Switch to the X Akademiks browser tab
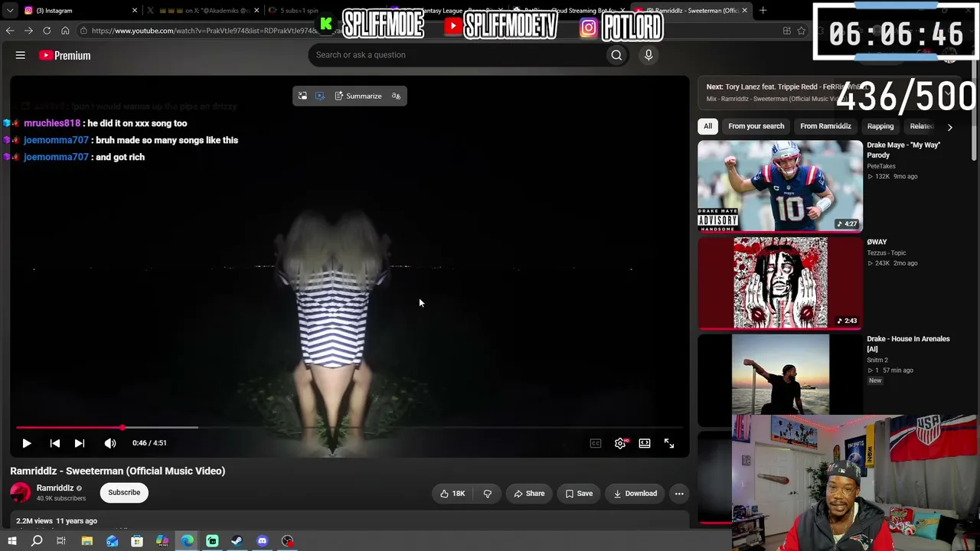 point(201,11)
